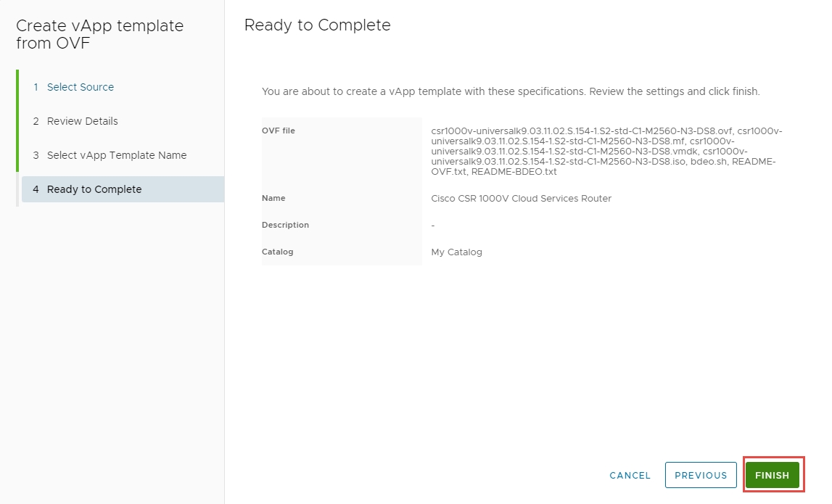The image size is (832, 504).
Task: Click the README-BDEO.txt file name
Action: pos(514,172)
